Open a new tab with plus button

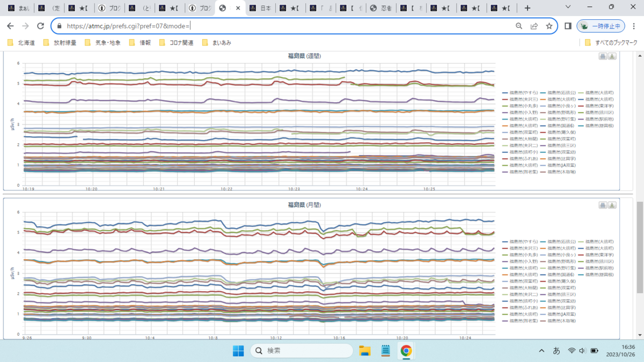pyautogui.click(x=528, y=8)
